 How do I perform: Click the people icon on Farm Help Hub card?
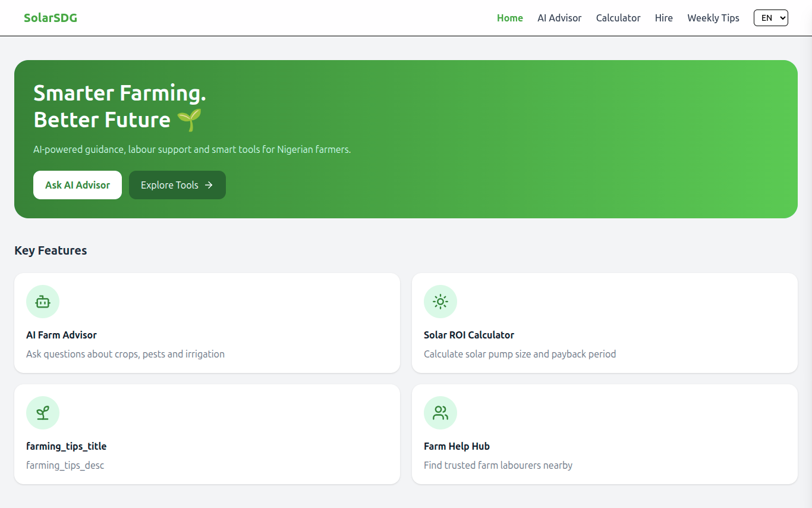click(440, 413)
